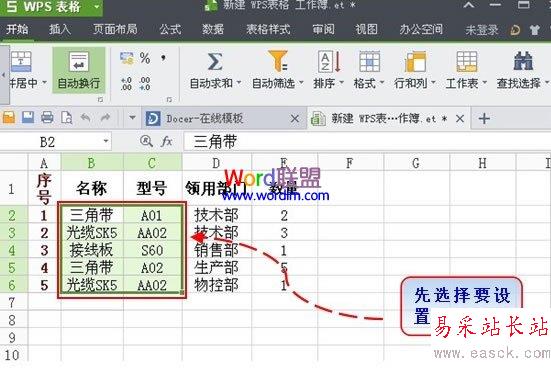
Task: Close the Docer-在线模板 tab
Action: 295,119
